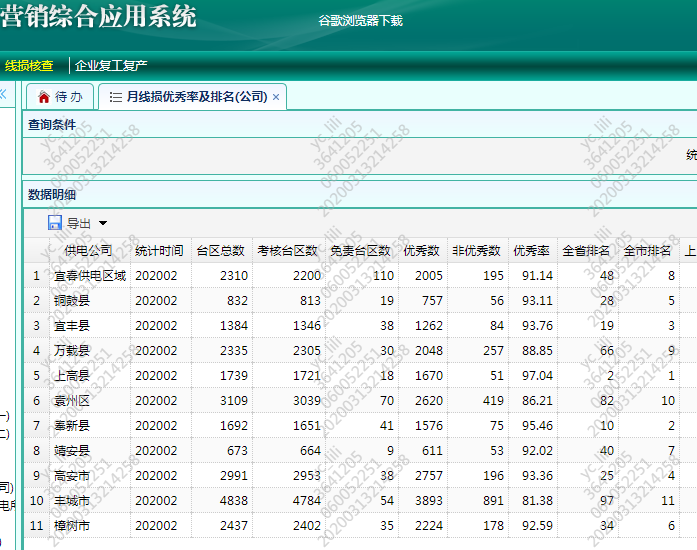Click the 台区总数 value 673

(237, 450)
